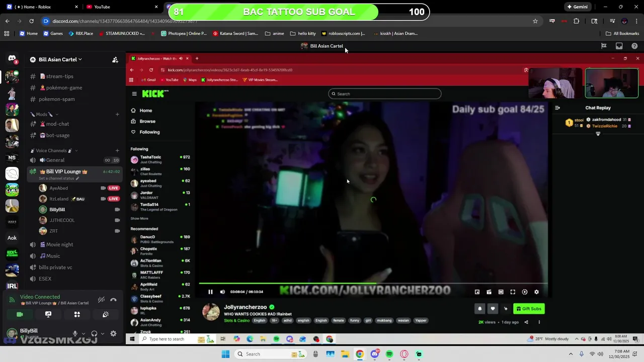Toggle theater mode on Kick player
Image resolution: width=644 pixels, height=362 pixels.
coord(501,292)
